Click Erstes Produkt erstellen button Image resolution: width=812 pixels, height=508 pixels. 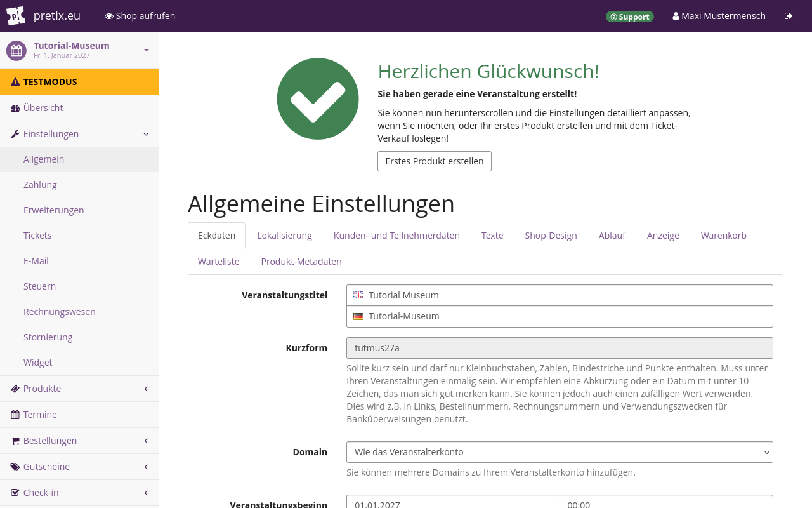435,161
